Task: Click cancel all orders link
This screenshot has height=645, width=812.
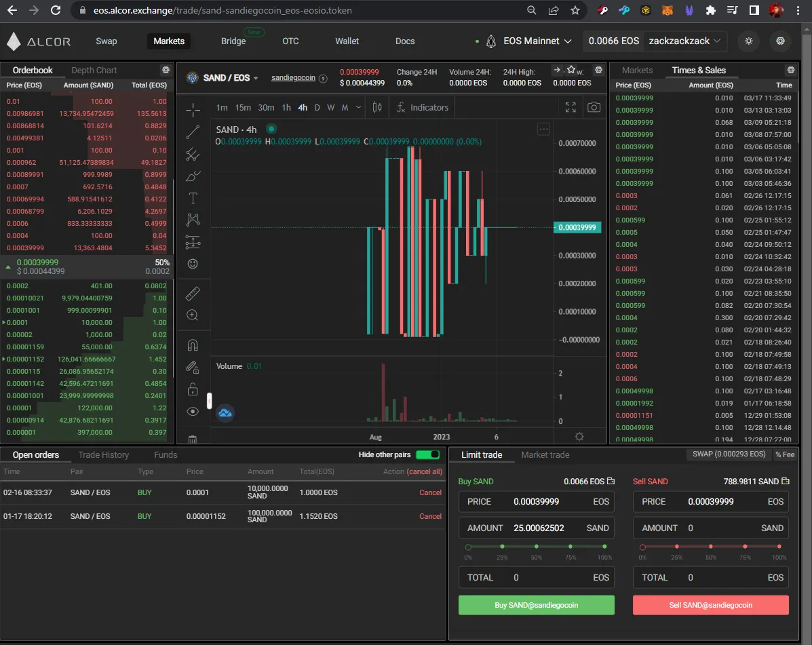Action: click(x=425, y=471)
